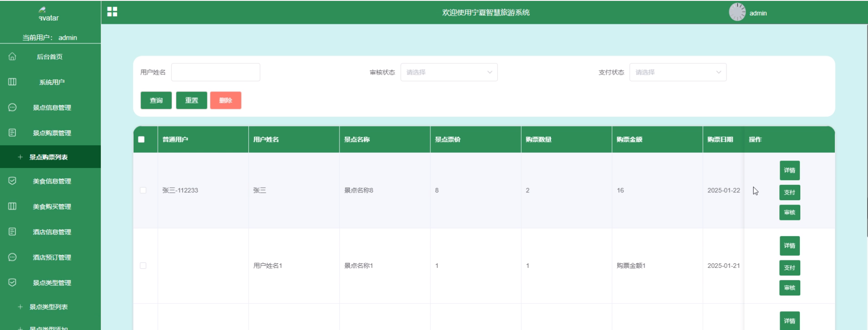Click the date cell 2025-01-21
This screenshot has height=330, width=868.
pyautogui.click(x=724, y=266)
